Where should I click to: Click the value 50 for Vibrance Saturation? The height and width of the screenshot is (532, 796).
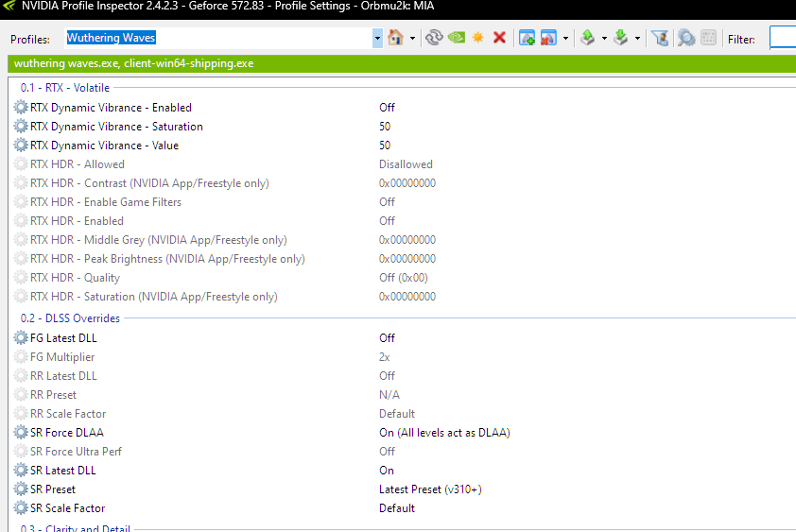click(x=385, y=127)
